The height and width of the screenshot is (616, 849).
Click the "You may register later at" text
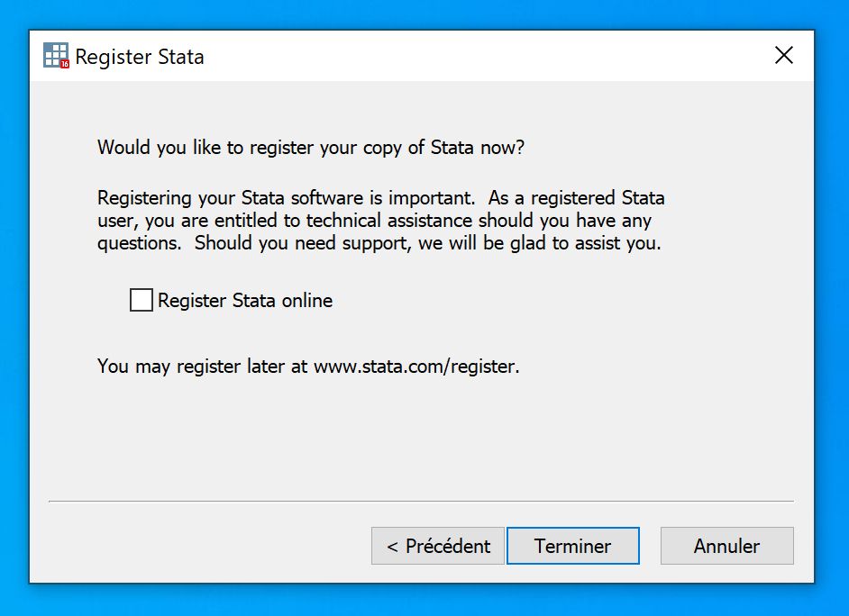(x=203, y=367)
